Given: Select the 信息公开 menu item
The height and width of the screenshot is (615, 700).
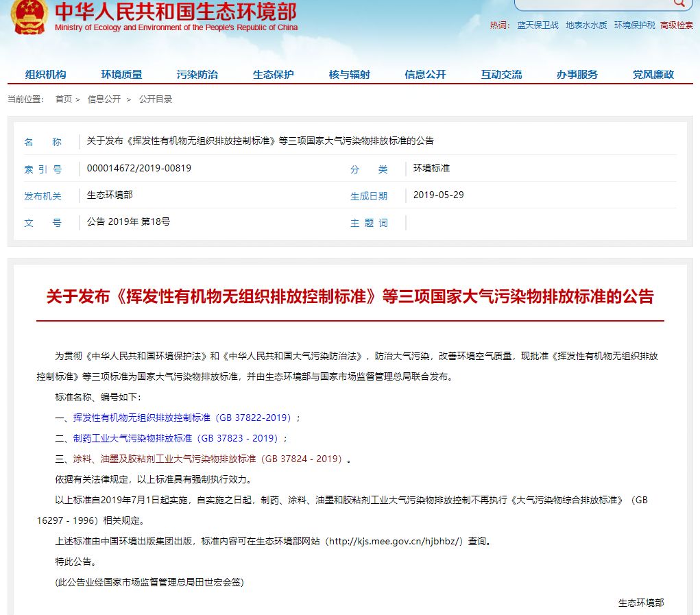Looking at the screenshot, I should tap(425, 75).
